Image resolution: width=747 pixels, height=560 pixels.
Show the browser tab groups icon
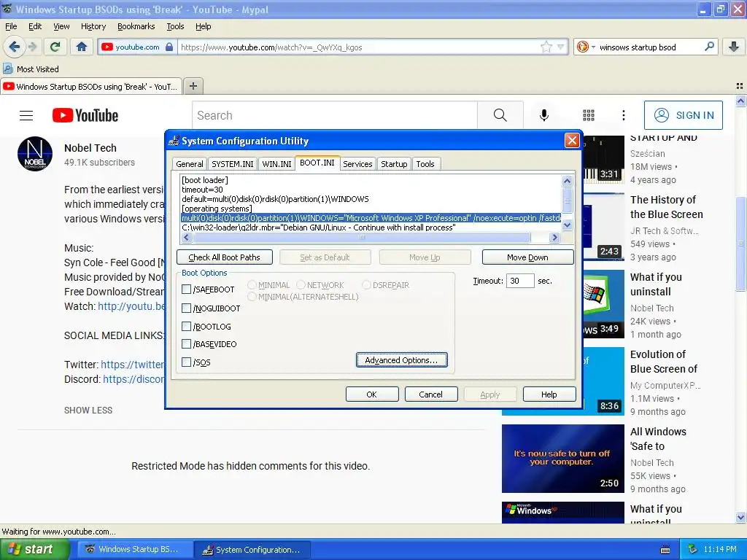click(x=740, y=86)
